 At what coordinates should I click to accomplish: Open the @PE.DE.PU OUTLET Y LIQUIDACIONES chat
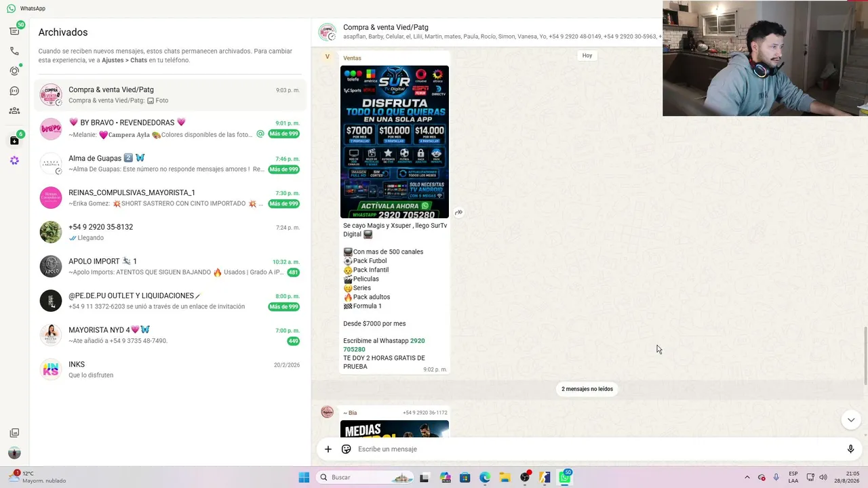point(170,301)
